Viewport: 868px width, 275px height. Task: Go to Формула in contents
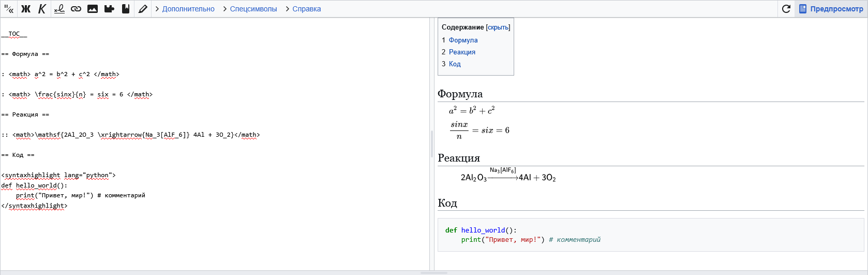click(463, 40)
